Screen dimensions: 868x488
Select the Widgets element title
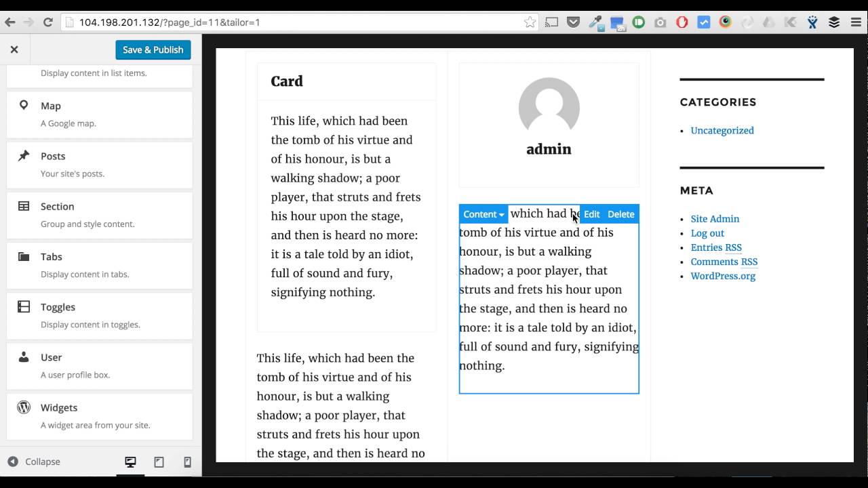(59, 407)
